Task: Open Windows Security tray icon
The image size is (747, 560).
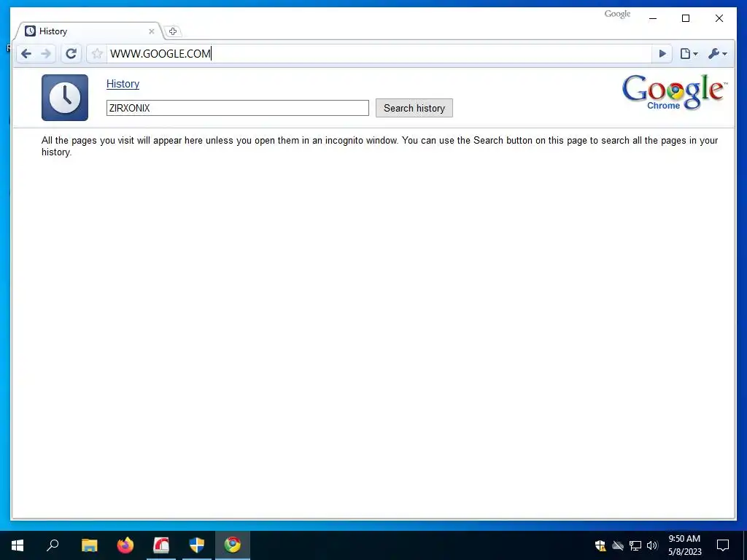Action: [600, 545]
